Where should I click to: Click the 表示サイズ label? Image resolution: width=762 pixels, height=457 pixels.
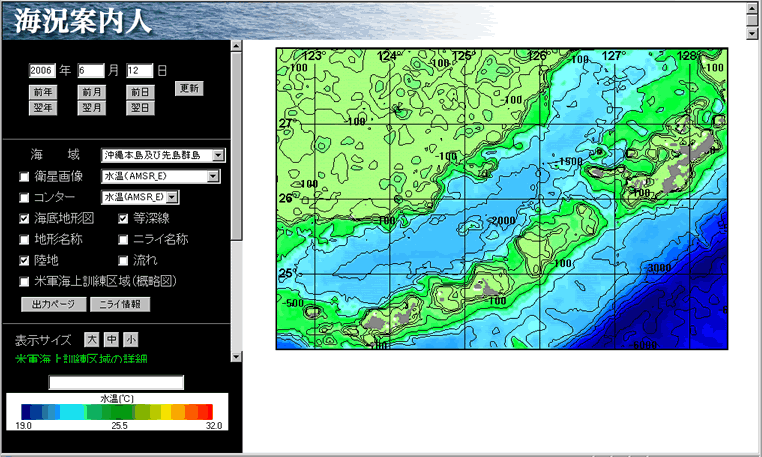coord(43,340)
